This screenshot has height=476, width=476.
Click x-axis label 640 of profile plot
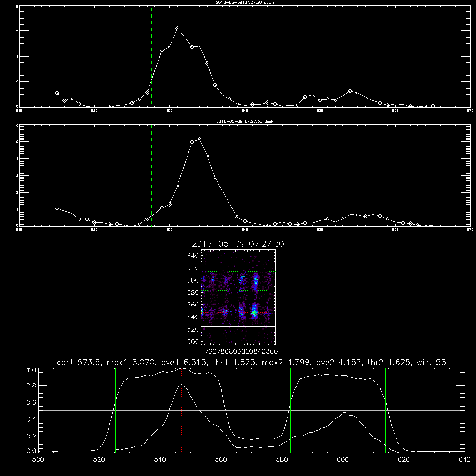[x=465, y=459]
